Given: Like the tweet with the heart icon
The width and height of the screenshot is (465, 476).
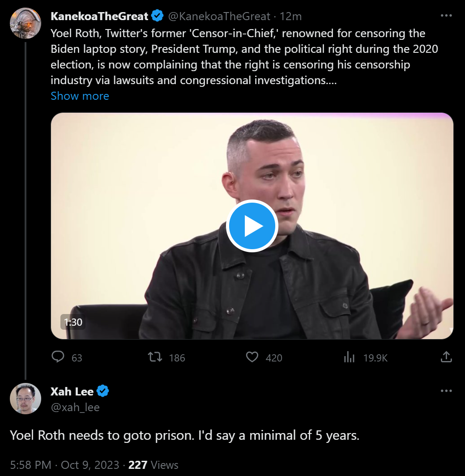Looking at the screenshot, I should tap(252, 357).
